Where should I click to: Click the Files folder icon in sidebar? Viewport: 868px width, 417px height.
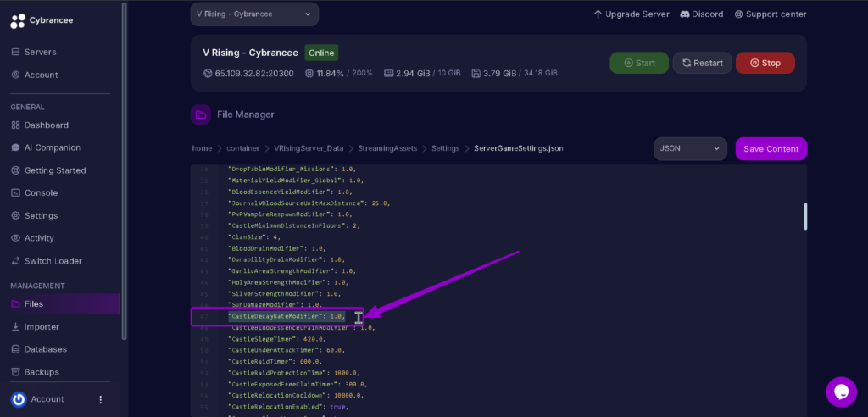point(15,304)
